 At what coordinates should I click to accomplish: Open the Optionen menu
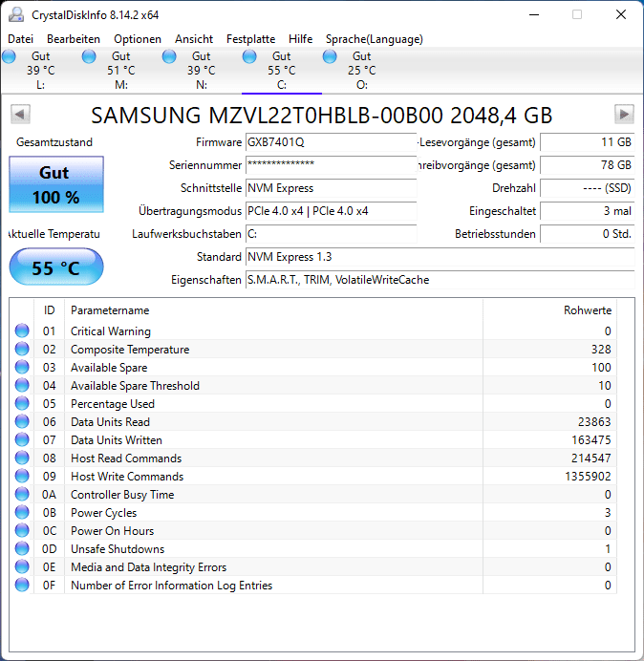pos(138,39)
